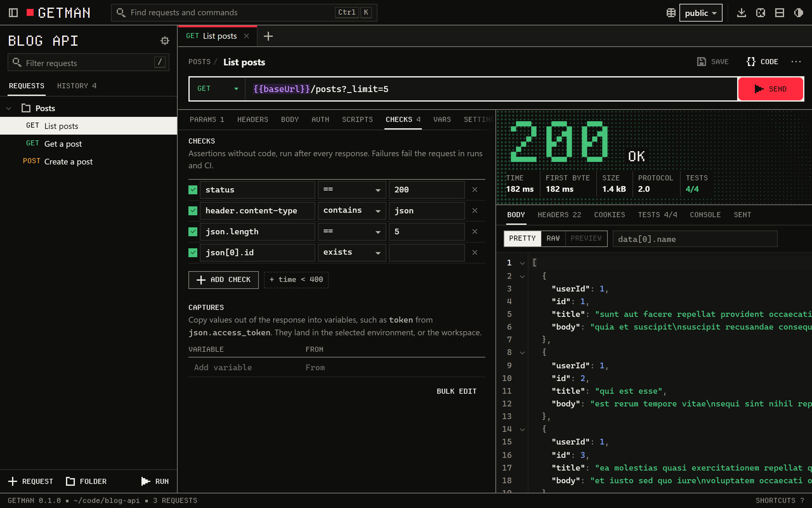Image resolution: width=812 pixels, height=508 pixels.
Task: Click the plus icon of ADD CHECK
Action: [201, 280]
